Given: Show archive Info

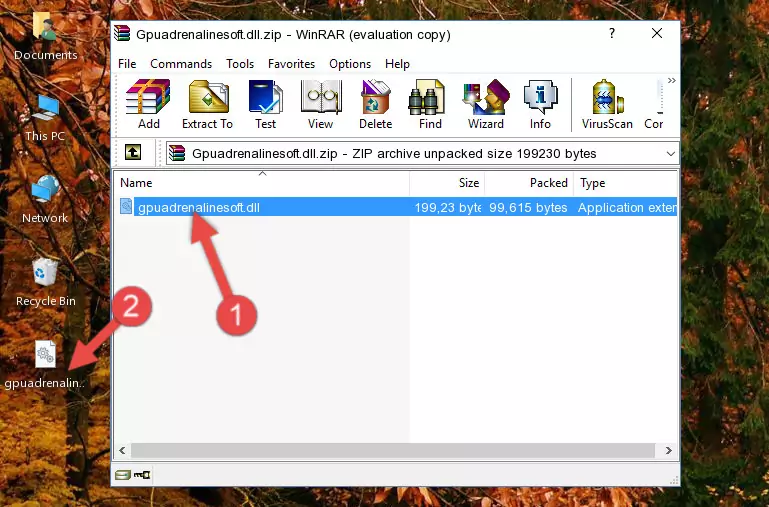Looking at the screenshot, I should click(x=540, y=104).
